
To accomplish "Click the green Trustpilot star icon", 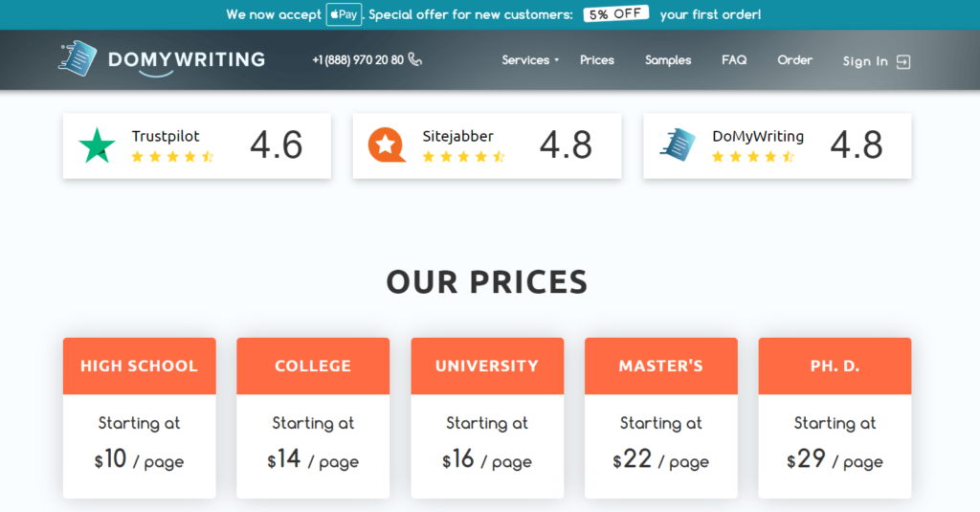I will pyautogui.click(x=97, y=145).
